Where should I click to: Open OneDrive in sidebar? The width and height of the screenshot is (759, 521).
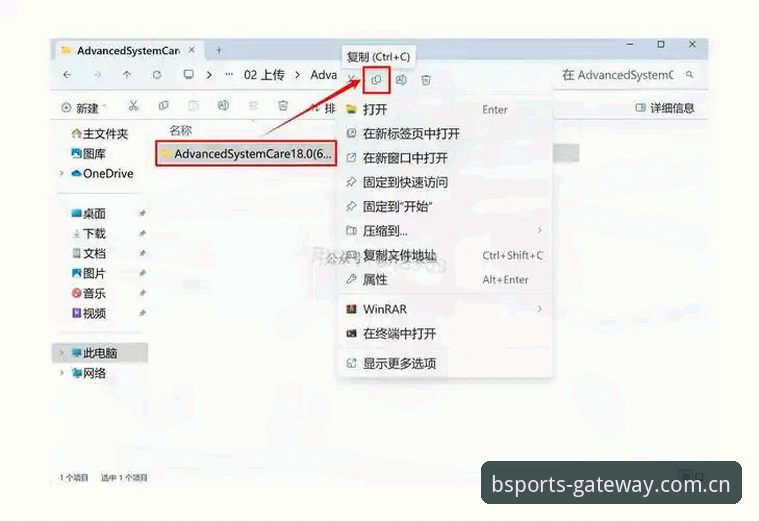pos(102,173)
